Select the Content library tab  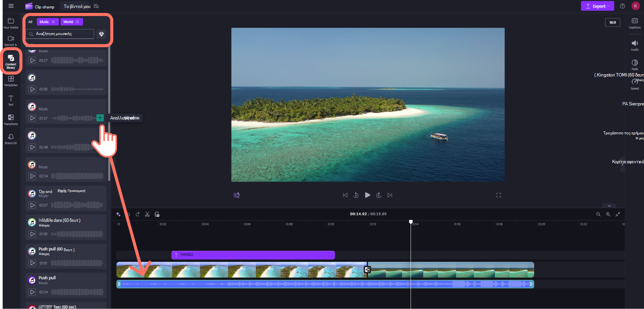point(11,61)
